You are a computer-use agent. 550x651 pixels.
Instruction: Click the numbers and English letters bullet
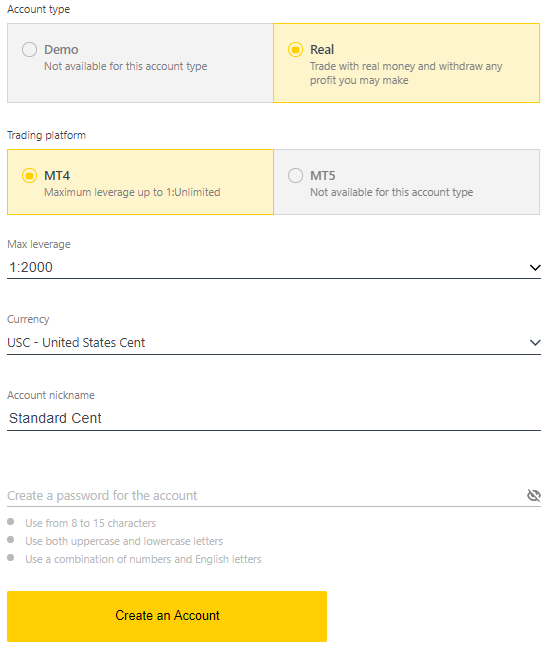pyautogui.click(x=11, y=558)
